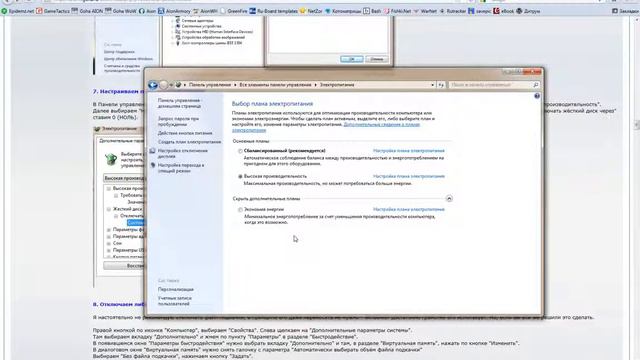Image resolution: width=640 pixels, height=360 pixels.
Task: Open Панель управления - домашняя страница link
Action: 179,103
